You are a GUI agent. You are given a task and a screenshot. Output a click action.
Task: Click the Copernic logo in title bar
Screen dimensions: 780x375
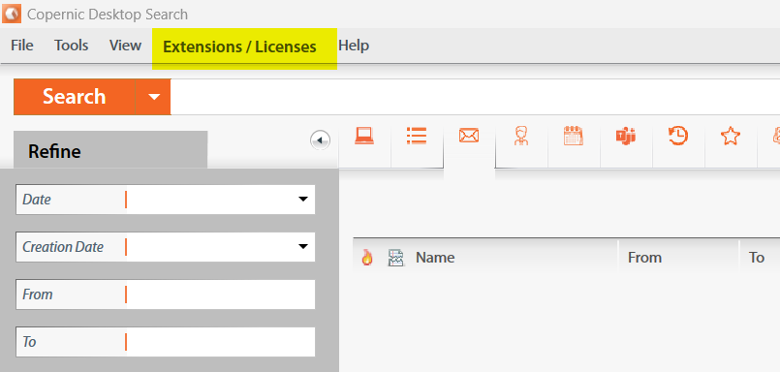11,13
